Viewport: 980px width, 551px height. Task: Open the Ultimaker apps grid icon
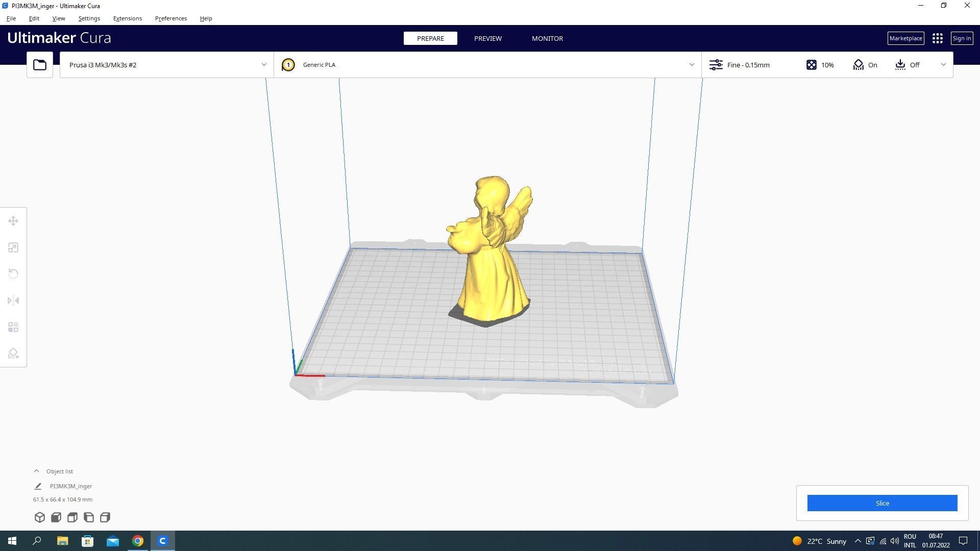pyautogui.click(x=937, y=38)
